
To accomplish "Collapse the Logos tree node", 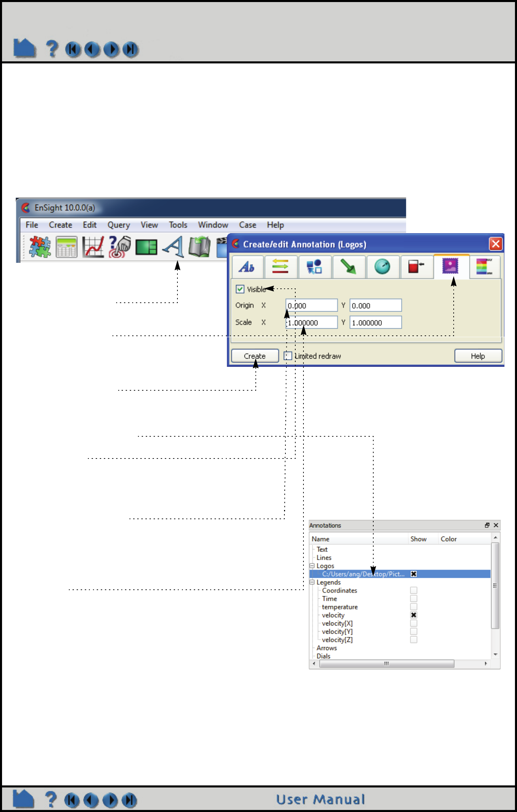I will coord(312,566).
